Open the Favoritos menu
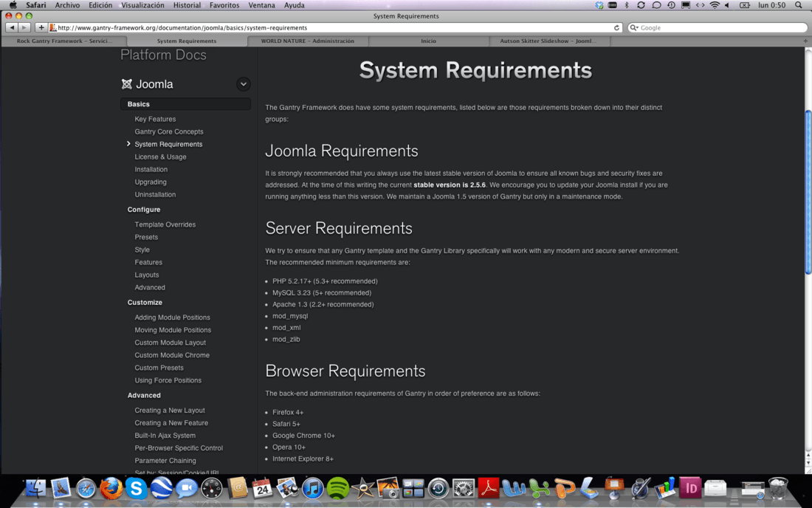The height and width of the screenshot is (508, 812). click(x=224, y=5)
